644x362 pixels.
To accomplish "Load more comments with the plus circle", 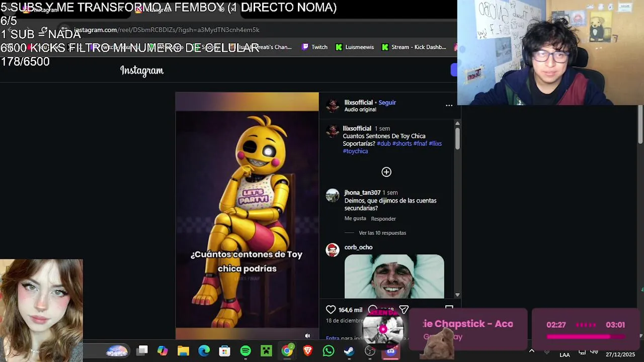I will coord(386,172).
